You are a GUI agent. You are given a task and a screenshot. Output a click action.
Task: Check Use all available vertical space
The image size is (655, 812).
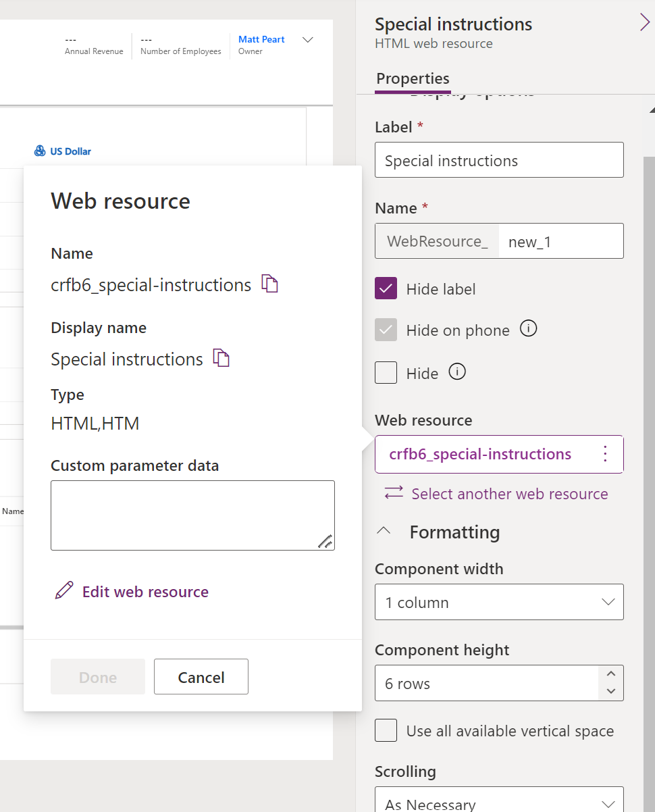pos(386,730)
